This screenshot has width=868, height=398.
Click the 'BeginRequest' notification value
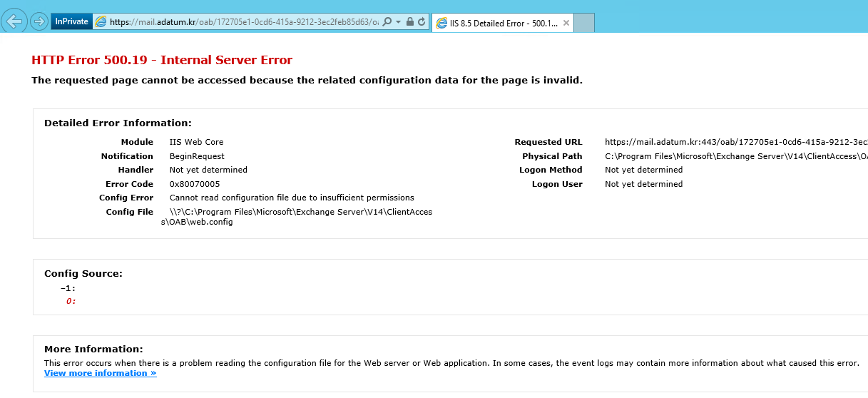(x=197, y=156)
